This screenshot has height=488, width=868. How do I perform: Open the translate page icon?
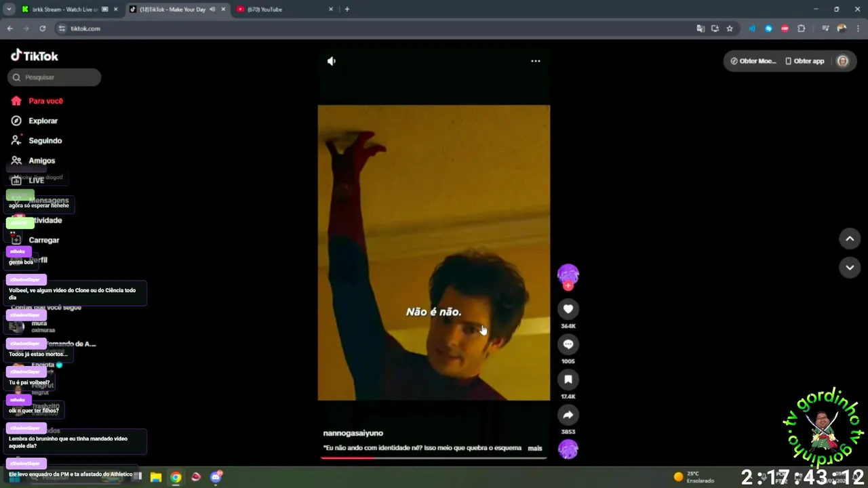pyautogui.click(x=701, y=28)
